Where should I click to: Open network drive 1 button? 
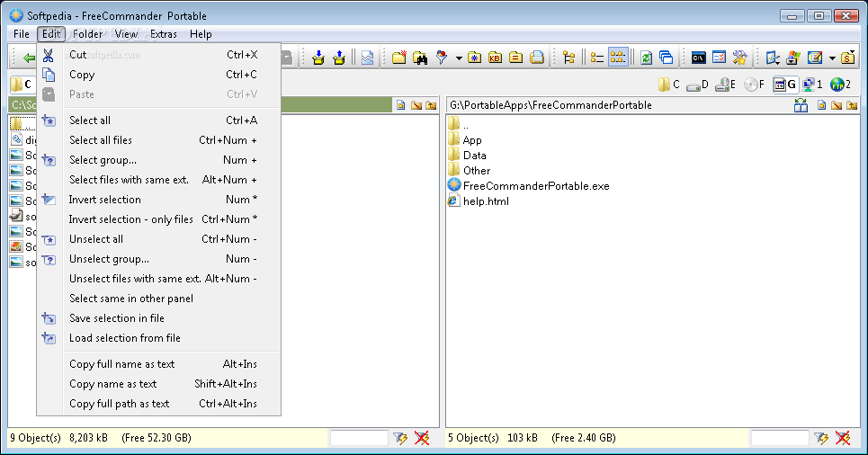pos(812,85)
